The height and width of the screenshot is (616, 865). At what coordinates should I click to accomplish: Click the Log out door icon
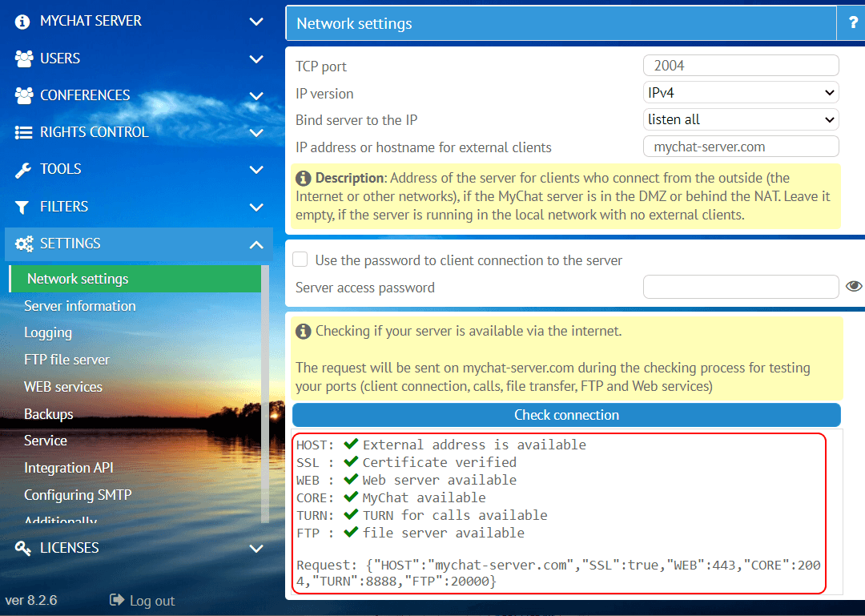(117, 600)
